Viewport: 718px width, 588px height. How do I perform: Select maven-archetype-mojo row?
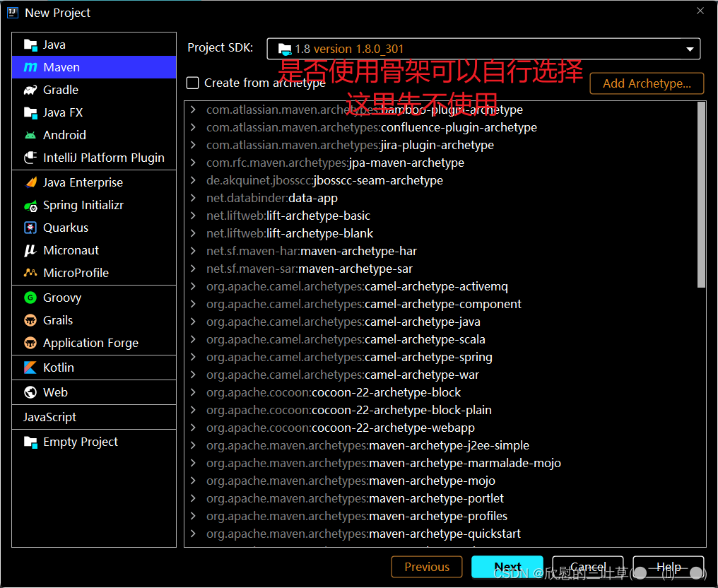click(x=442, y=481)
